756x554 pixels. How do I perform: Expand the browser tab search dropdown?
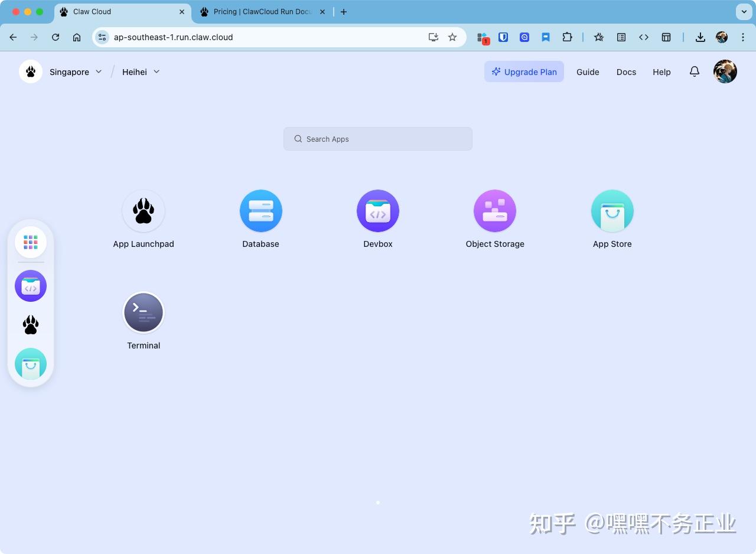(744, 11)
